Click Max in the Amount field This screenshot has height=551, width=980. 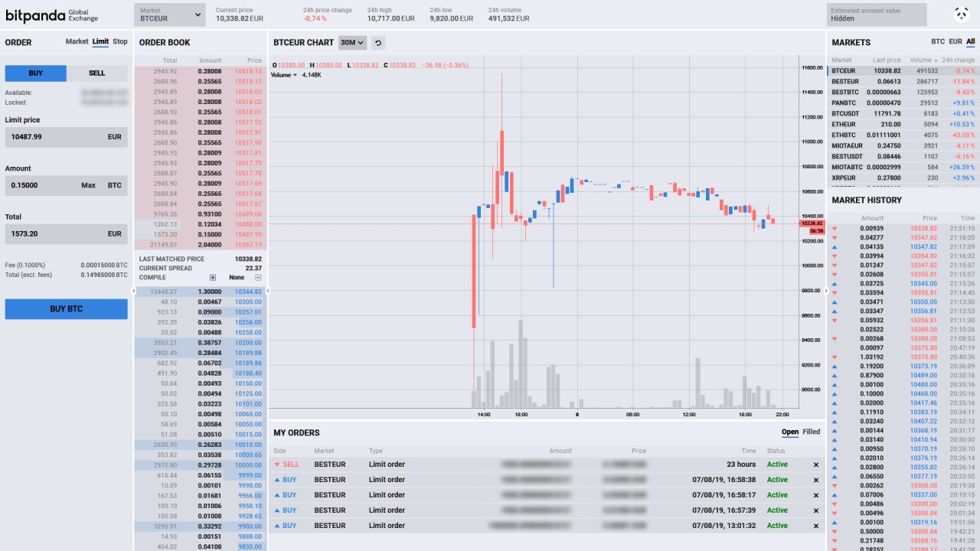pos(89,185)
